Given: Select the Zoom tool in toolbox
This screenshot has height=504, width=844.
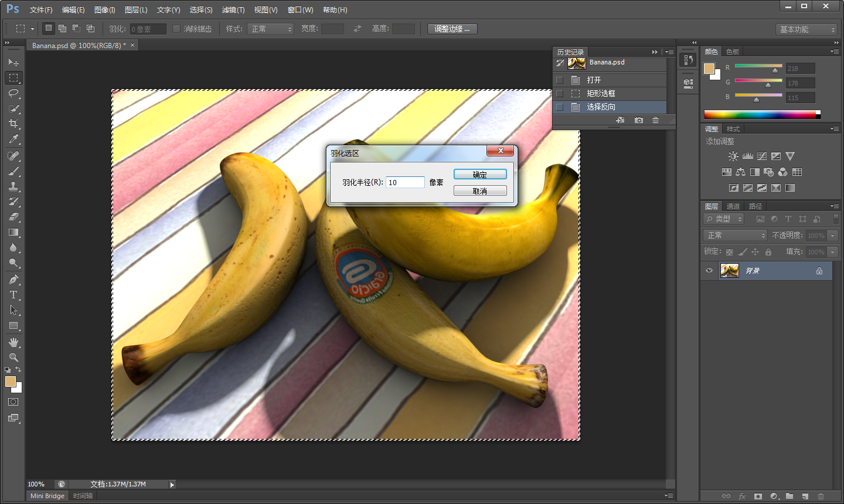Looking at the screenshot, I should point(13,357).
